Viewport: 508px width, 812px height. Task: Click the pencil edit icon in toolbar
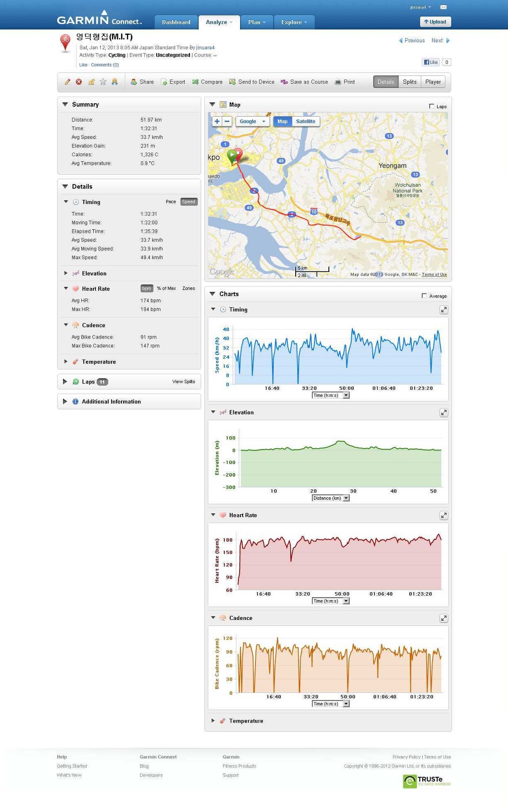point(67,82)
